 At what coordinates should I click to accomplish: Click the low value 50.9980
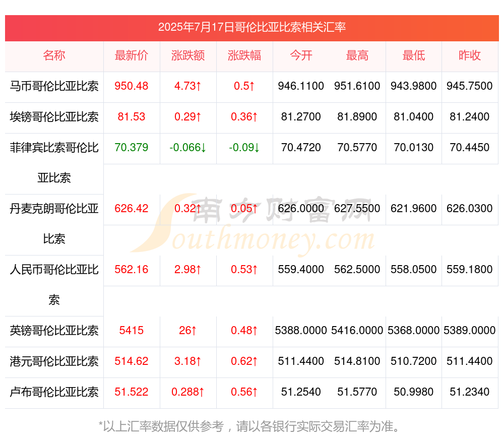tap(414, 392)
